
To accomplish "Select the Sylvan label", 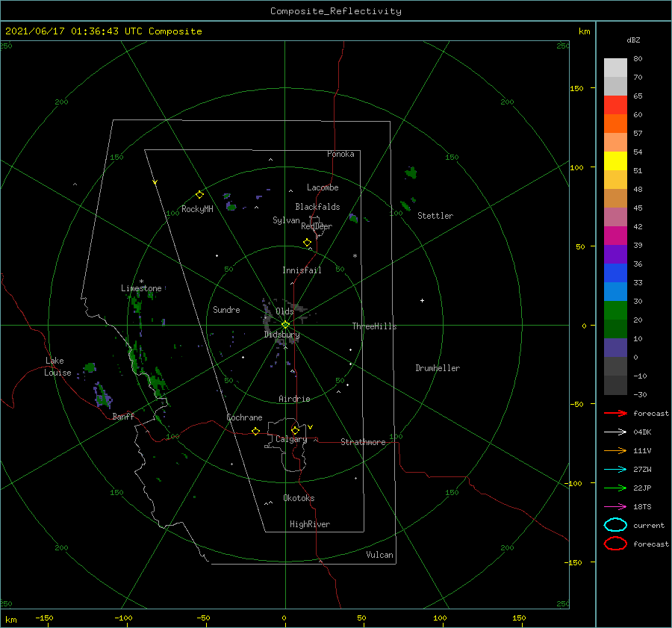I will 286,220.
